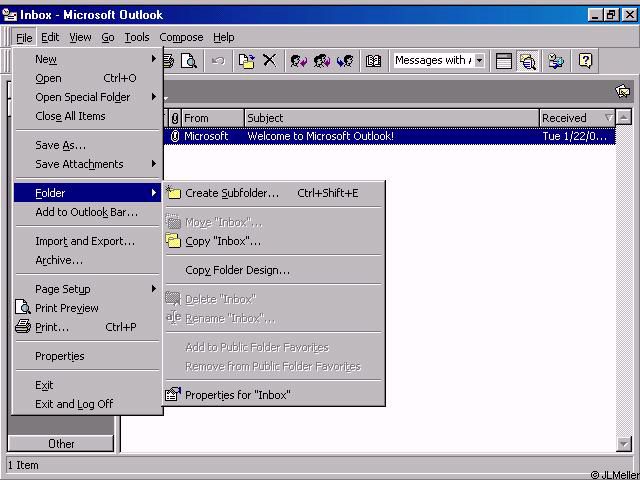The image size is (640, 480).
Task: Choose Save As... menu entry
Action: click(x=87, y=145)
